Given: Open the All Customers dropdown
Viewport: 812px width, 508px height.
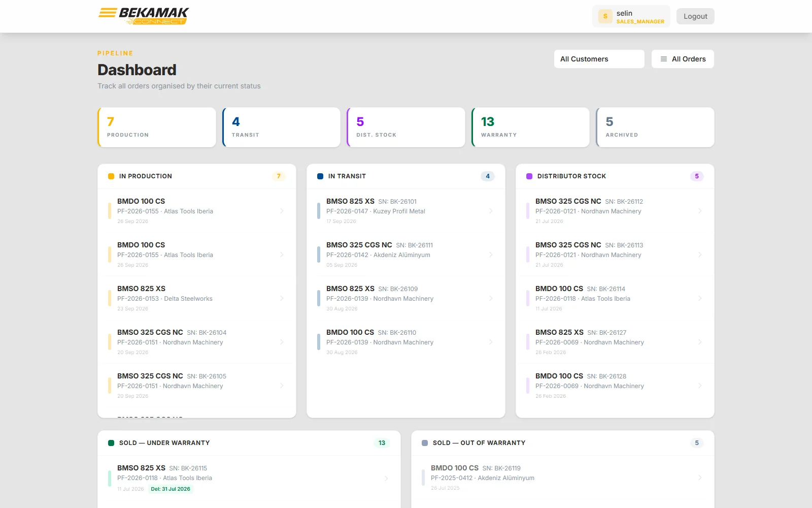Looking at the screenshot, I should (599, 59).
